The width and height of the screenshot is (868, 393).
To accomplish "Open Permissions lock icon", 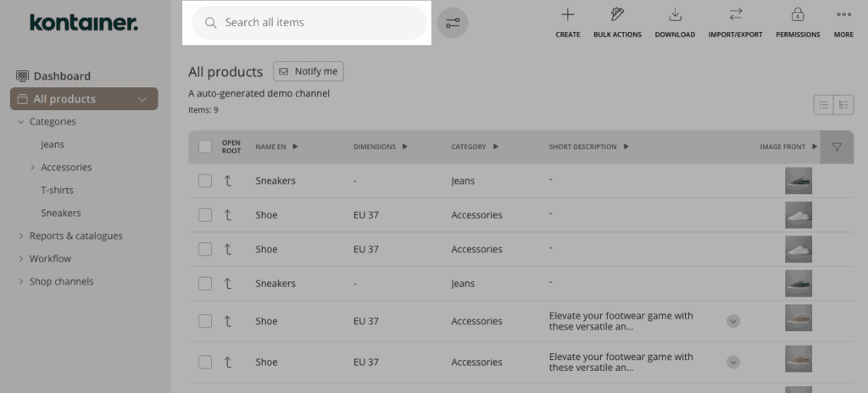I will (797, 15).
